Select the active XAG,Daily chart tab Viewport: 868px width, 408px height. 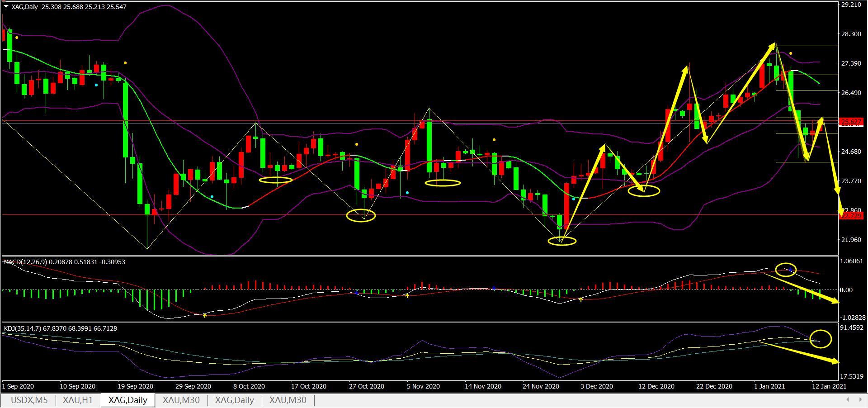tap(128, 400)
